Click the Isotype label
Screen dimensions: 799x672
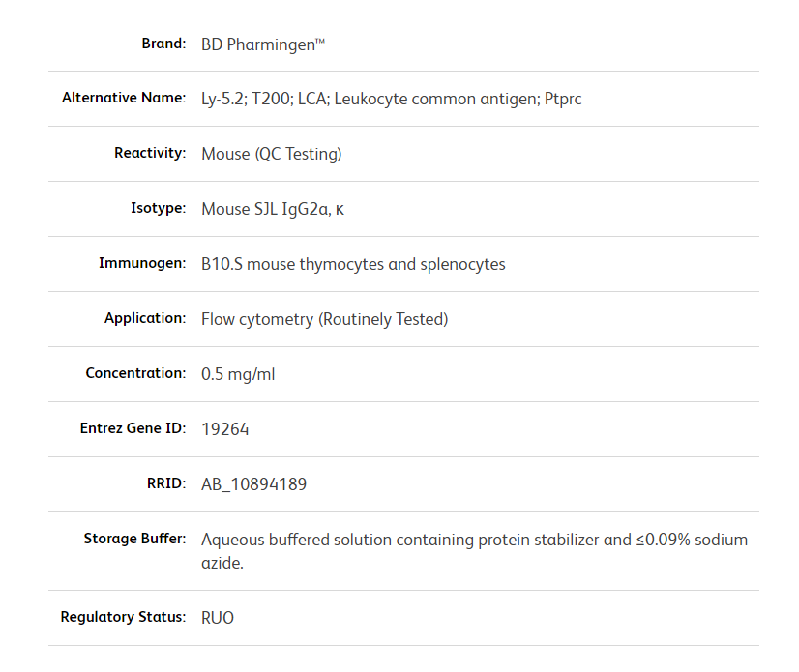click(158, 208)
